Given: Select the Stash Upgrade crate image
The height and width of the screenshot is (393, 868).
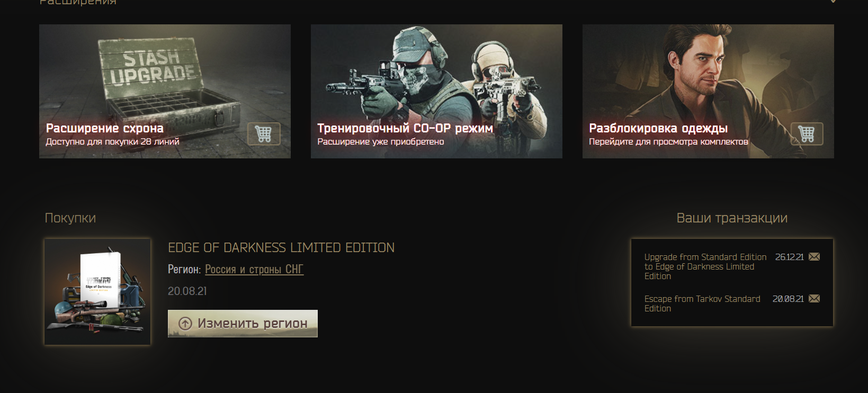Looking at the screenshot, I should pyautogui.click(x=165, y=91).
